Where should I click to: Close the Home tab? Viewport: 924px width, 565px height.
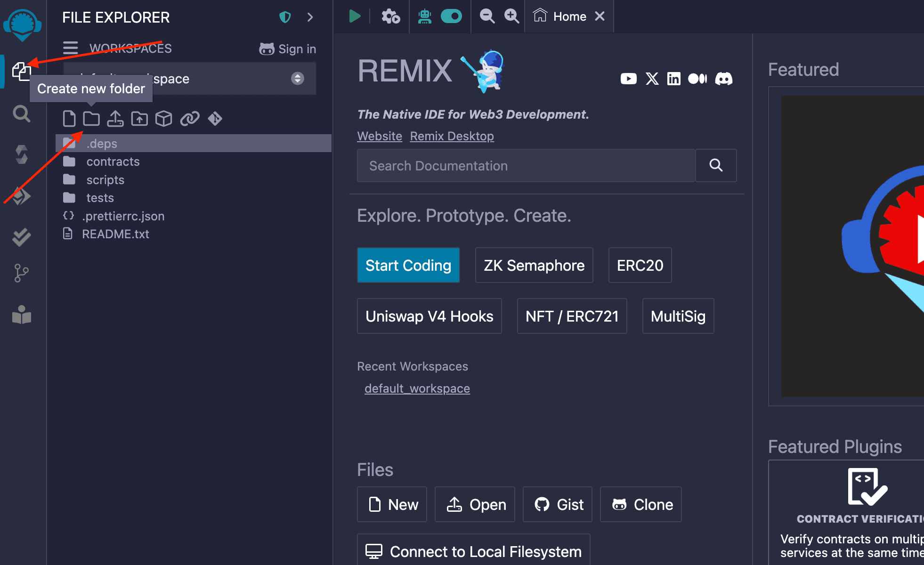(x=600, y=16)
